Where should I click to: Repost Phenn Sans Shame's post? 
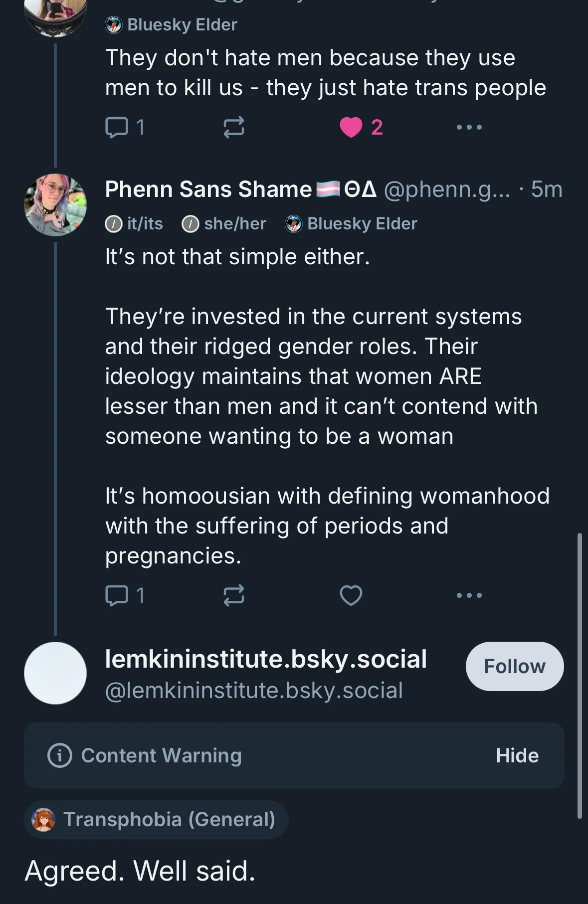pyautogui.click(x=233, y=595)
